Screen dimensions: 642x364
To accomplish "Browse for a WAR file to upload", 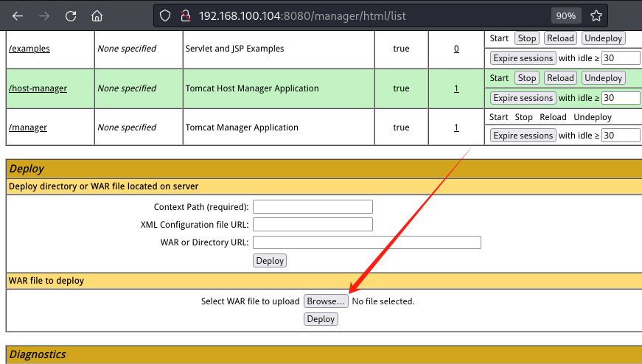I will click(x=326, y=301).
